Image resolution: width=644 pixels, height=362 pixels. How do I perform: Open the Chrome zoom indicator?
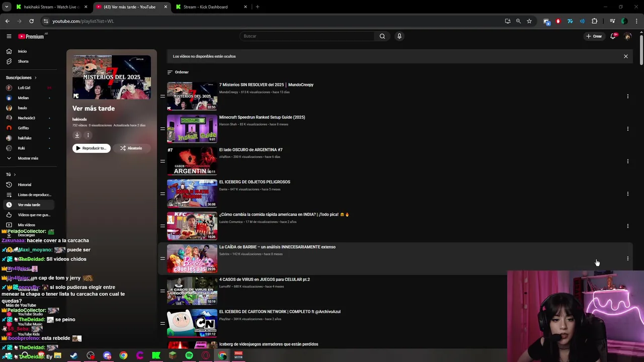pyautogui.click(x=518, y=21)
